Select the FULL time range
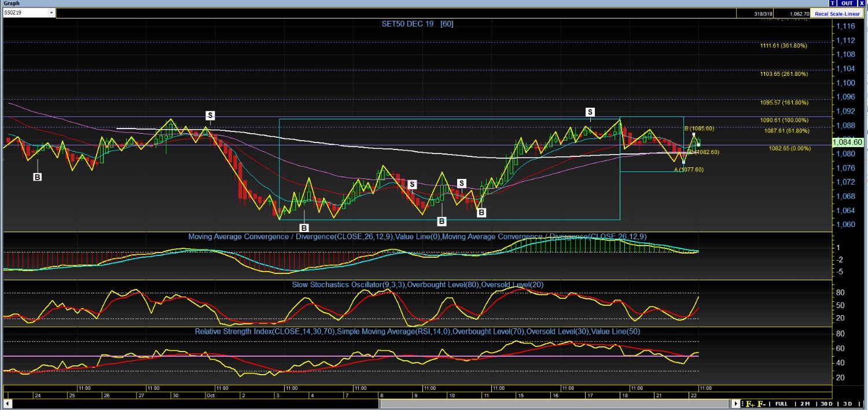This screenshot has height=410, width=868. point(781,404)
